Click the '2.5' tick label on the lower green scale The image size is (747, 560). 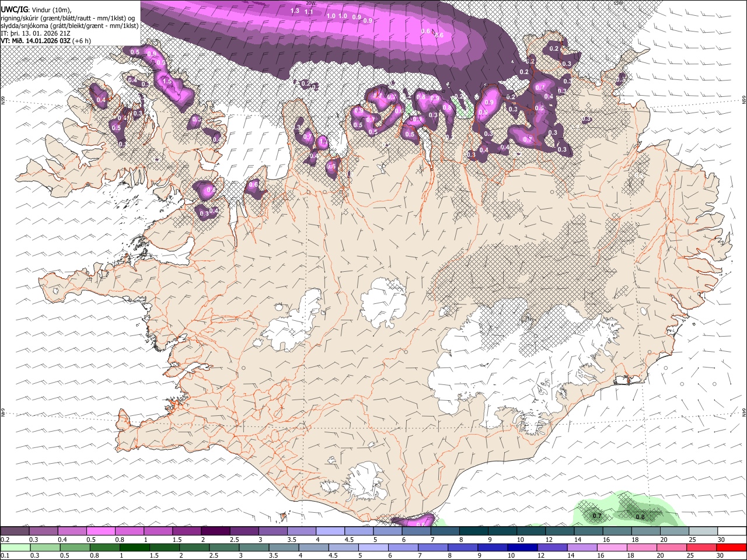(214, 555)
